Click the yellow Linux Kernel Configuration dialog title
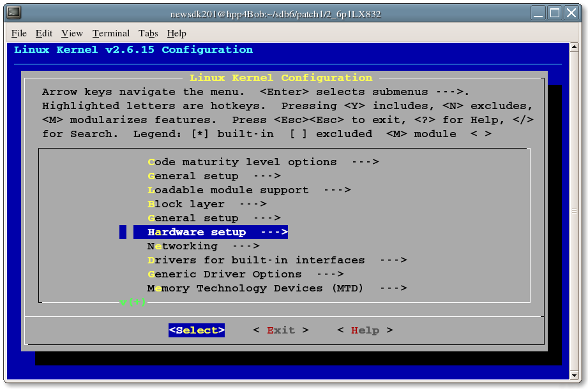The image size is (588, 389). coord(281,78)
